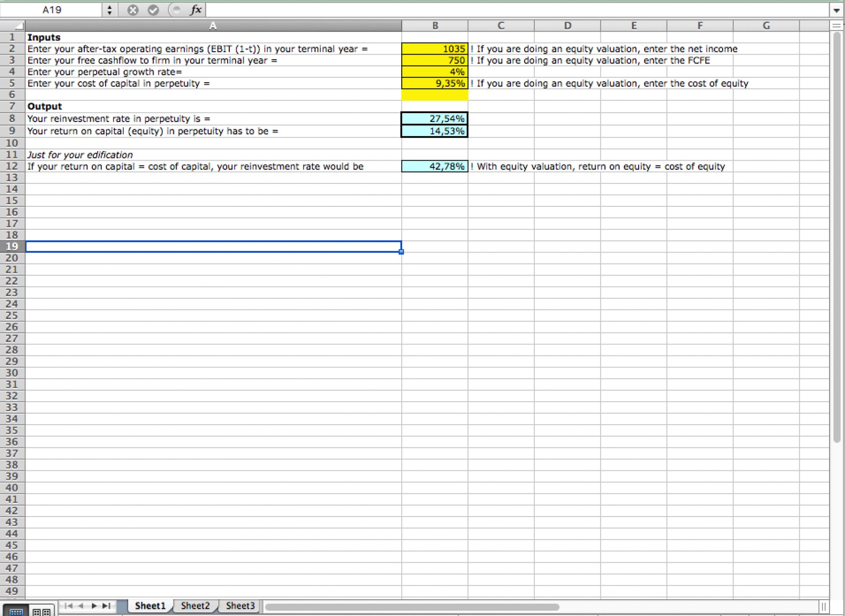Click 'If your return on capital = cost of capital' cell
The width and height of the screenshot is (845, 616).
213,166
